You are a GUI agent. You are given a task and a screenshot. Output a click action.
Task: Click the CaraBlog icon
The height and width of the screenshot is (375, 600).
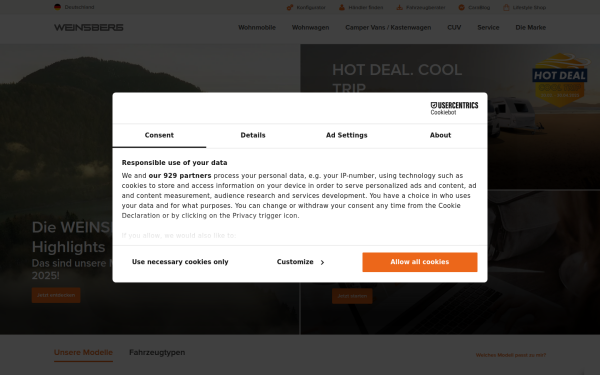click(461, 7)
